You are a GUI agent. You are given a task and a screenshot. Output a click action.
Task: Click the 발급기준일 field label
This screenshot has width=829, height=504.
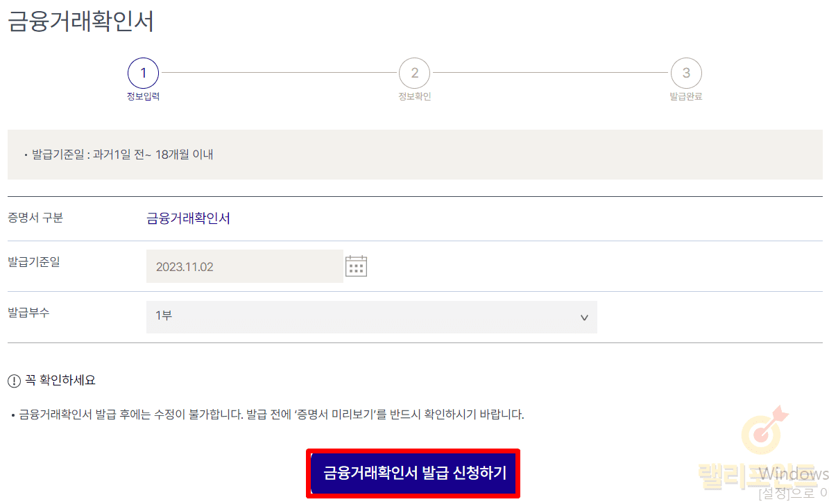[34, 262]
